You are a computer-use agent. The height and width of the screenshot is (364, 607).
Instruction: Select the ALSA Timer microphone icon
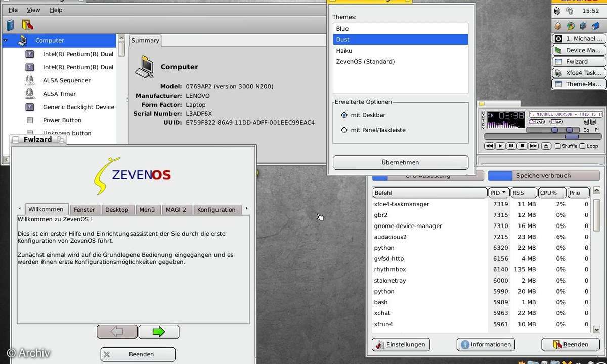coord(30,94)
